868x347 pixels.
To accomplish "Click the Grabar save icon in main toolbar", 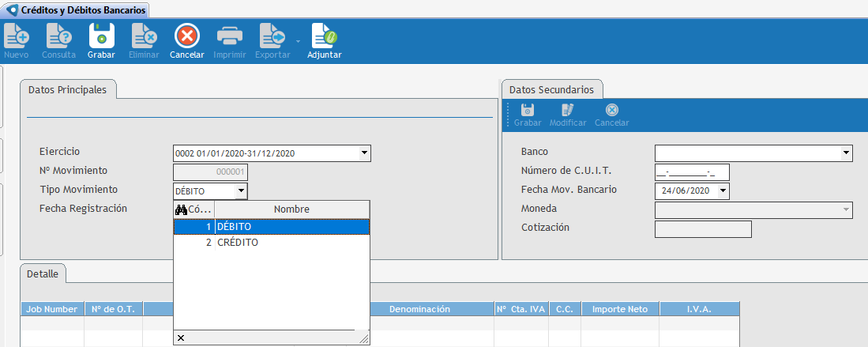I will [x=101, y=36].
